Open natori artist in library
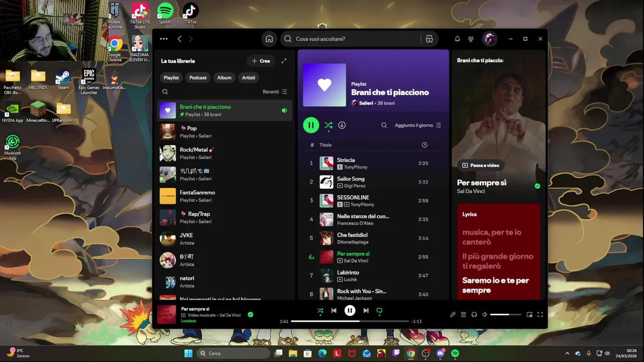The height and width of the screenshot is (362, 644). click(225, 282)
